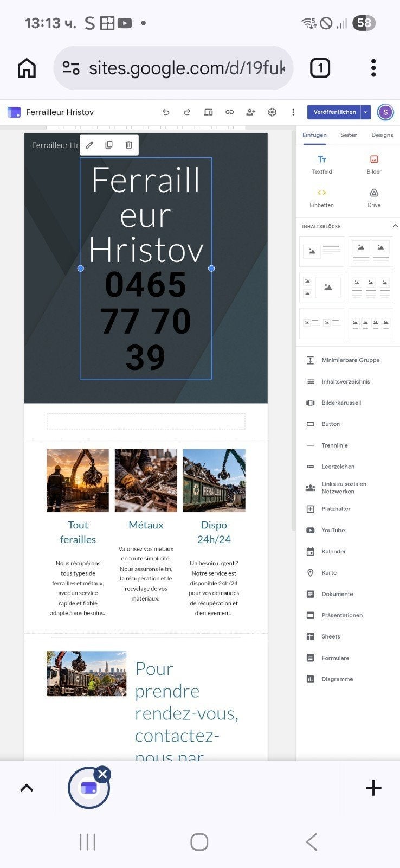Open the share with others icon

[250, 112]
